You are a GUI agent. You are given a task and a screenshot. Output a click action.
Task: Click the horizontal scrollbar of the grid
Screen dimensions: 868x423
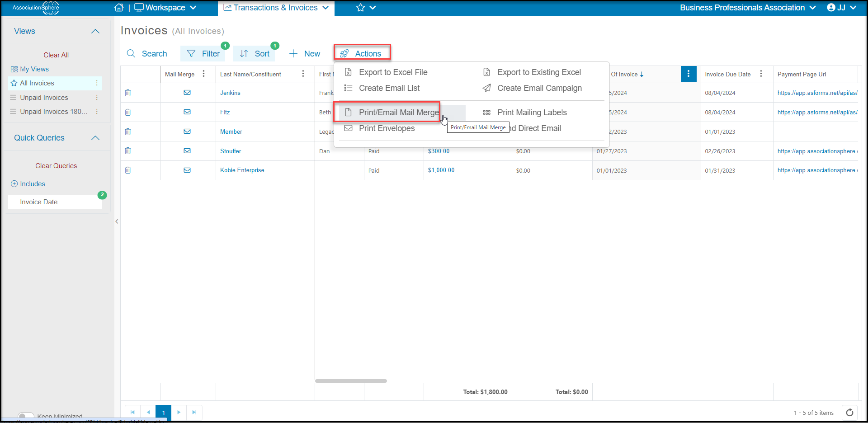[x=351, y=381]
